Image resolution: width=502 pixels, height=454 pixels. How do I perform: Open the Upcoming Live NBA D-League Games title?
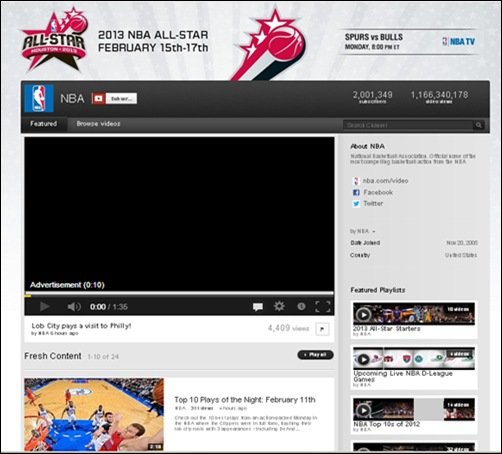point(403,376)
